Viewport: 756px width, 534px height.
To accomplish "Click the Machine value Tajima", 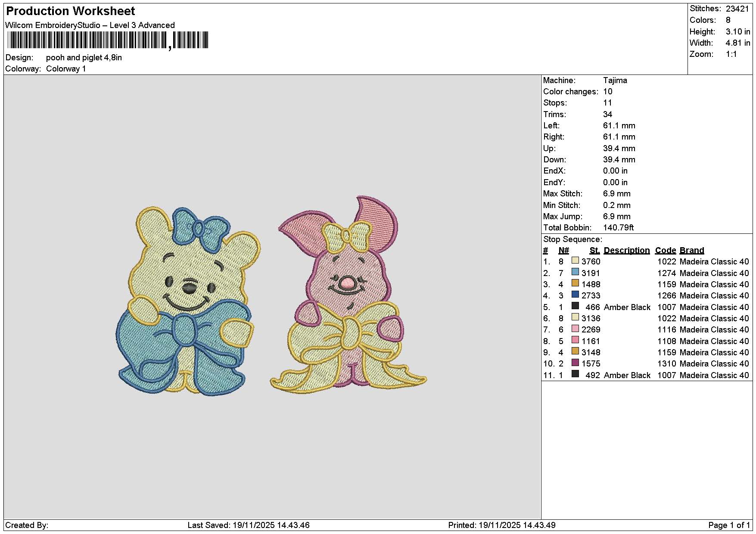I will click(x=615, y=80).
